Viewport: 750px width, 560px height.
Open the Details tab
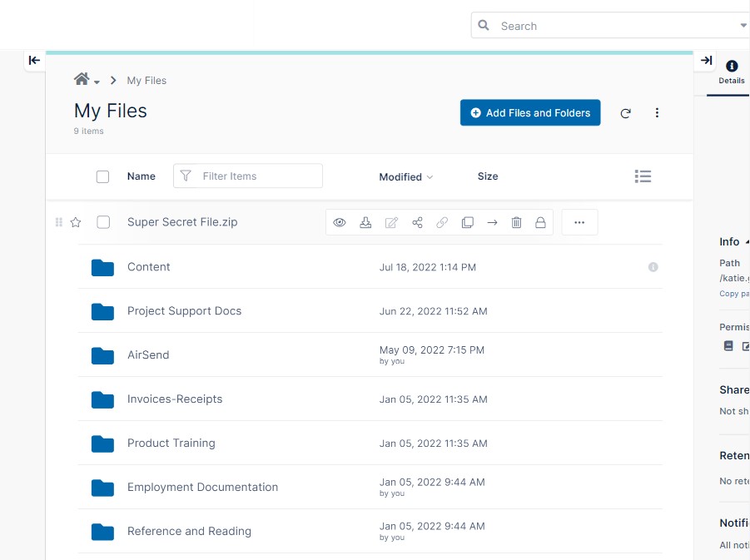coord(732,73)
